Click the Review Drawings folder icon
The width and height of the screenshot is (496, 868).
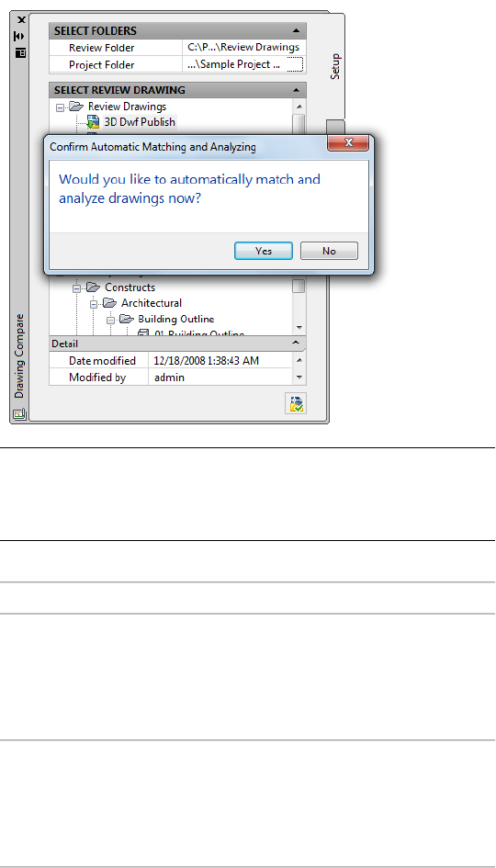click(x=77, y=107)
